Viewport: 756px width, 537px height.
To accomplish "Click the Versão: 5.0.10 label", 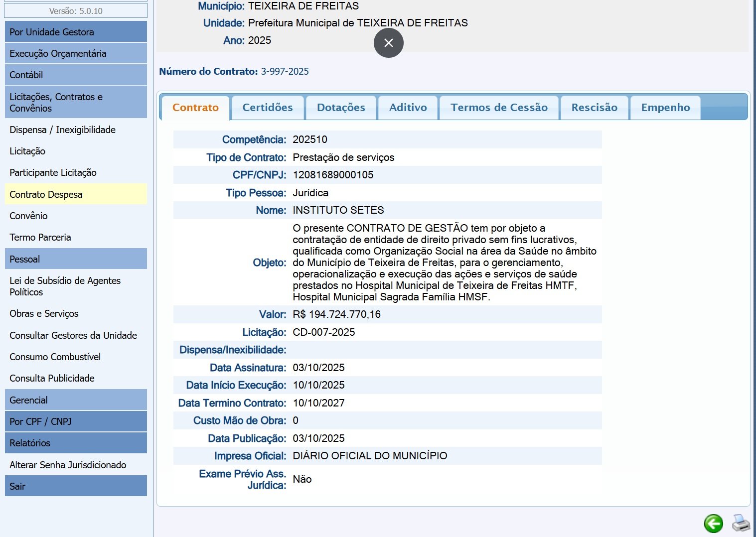I will pos(76,11).
